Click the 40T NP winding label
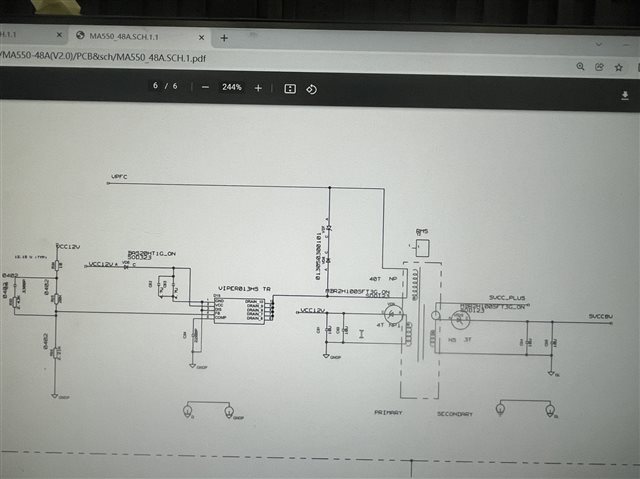This screenshot has width=640, height=479. pyautogui.click(x=383, y=279)
